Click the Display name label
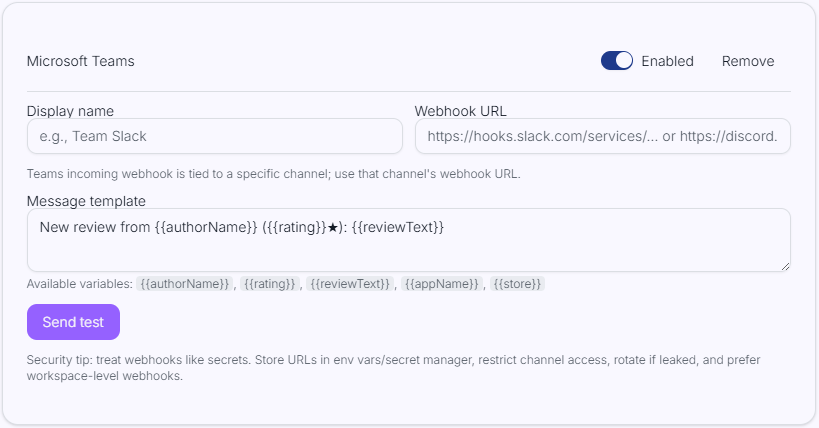The height and width of the screenshot is (428, 819). [70, 110]
